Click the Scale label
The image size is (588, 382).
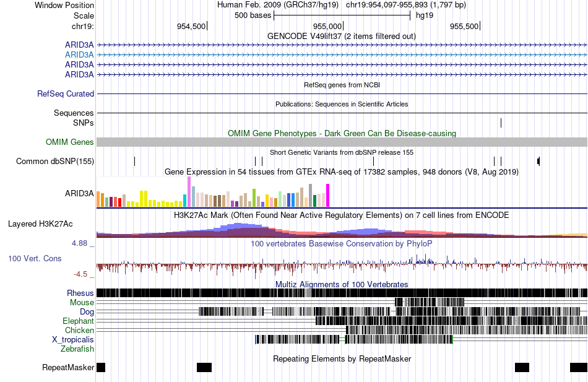click(84, 15)
